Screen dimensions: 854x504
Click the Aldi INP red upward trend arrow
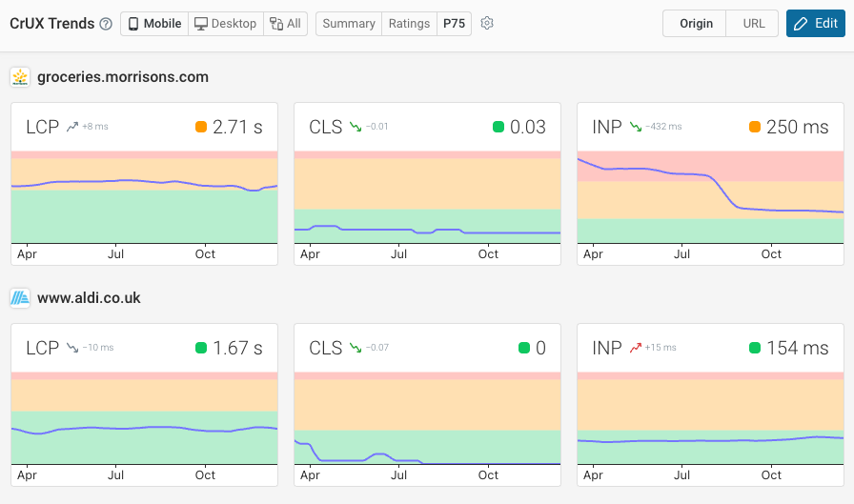636,348
